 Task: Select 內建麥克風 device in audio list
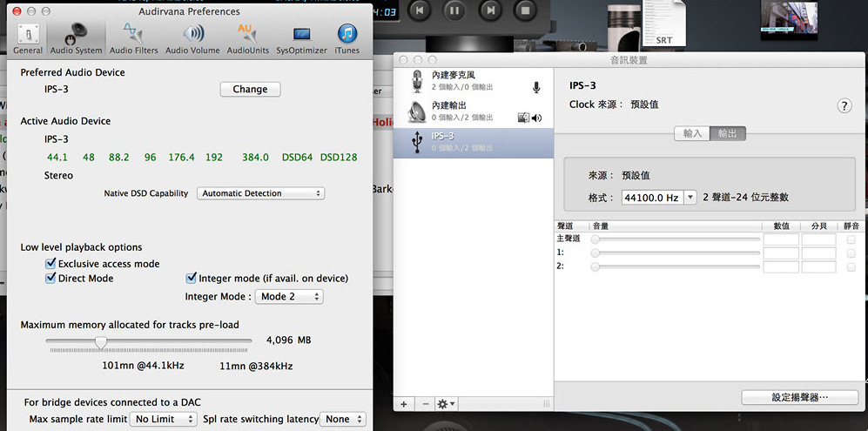click(x=474, y=82)
